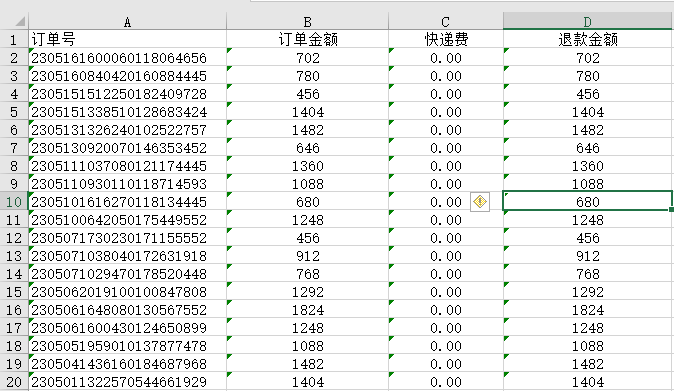The image size is (674, 391).
Task: Select column B header
Action: click(x=307, y=21)
